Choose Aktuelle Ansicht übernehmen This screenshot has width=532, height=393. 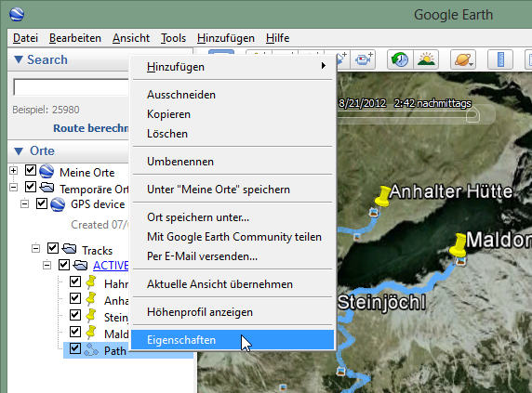point(233,284)
